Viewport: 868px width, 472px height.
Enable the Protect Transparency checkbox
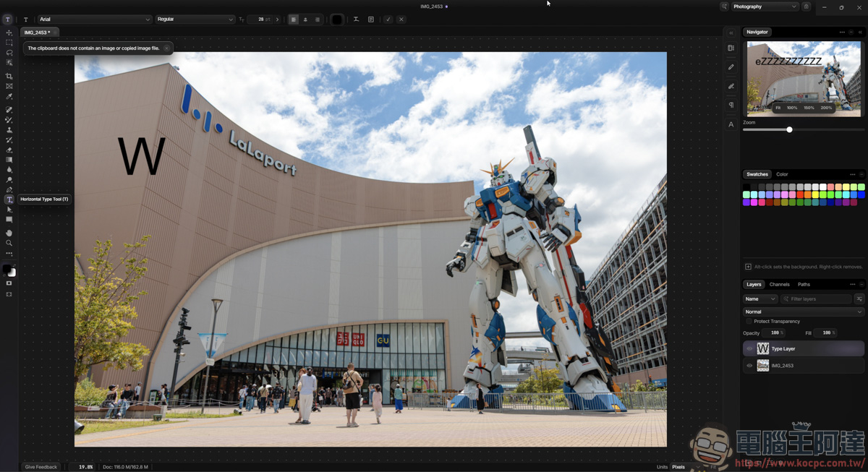(749, 321)
